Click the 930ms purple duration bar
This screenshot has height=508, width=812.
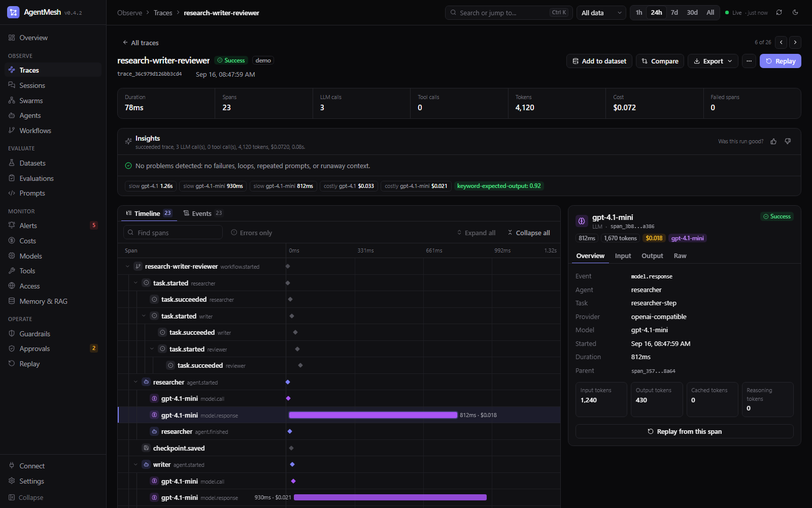[390, 497]
